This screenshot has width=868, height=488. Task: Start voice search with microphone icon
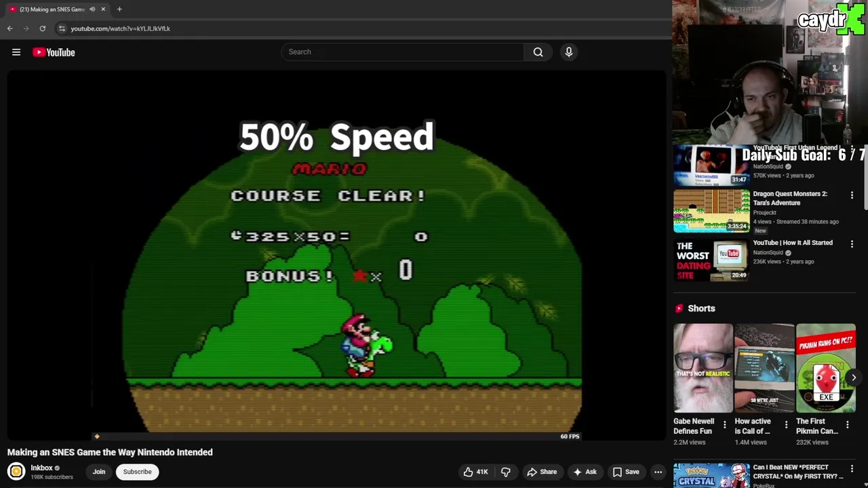pyautogui.click(x=569, y=52)
